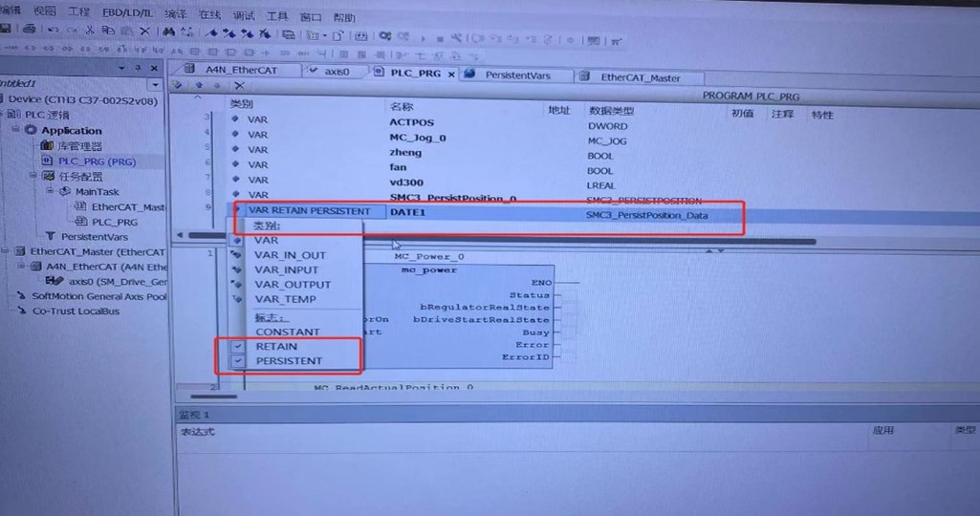
Task: Click the Start play icon in toolbar
Action: coord(424,38)
